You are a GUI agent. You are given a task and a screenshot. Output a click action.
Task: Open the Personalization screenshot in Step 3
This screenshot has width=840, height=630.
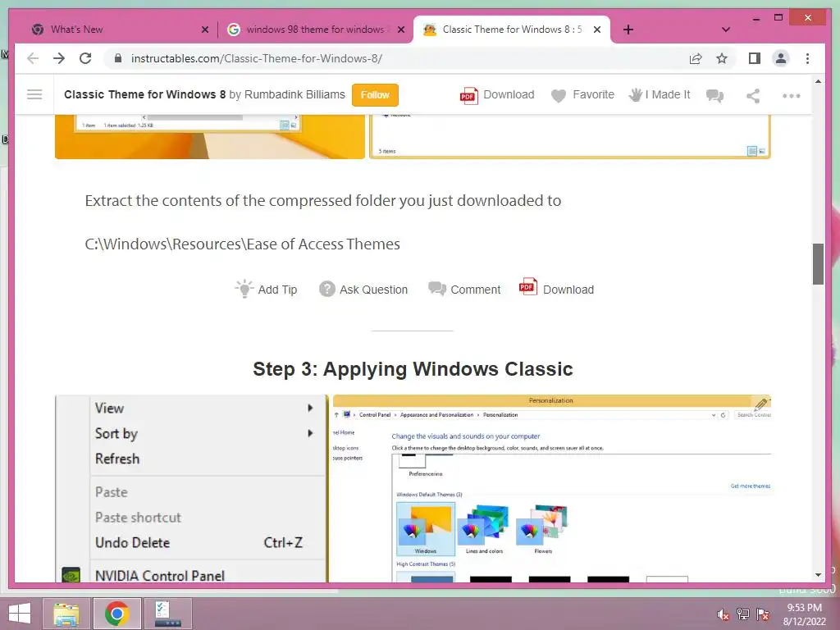point(552,489)
